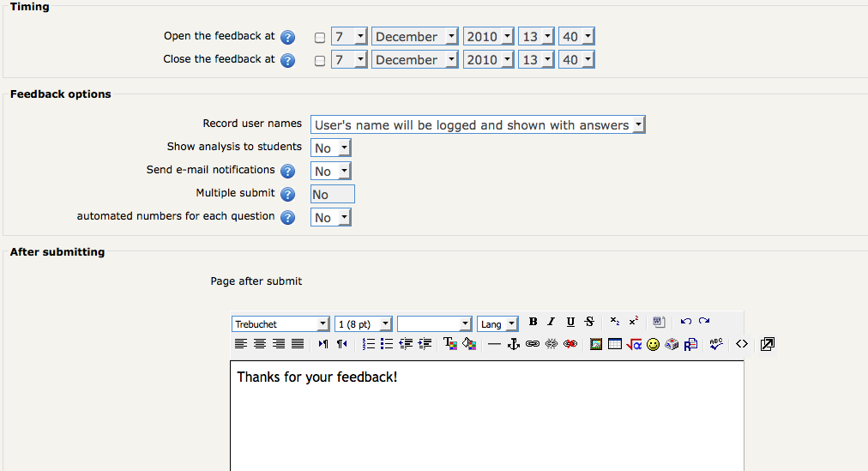
Task: Remove link with the unlink icon
Action: [551, 344]
